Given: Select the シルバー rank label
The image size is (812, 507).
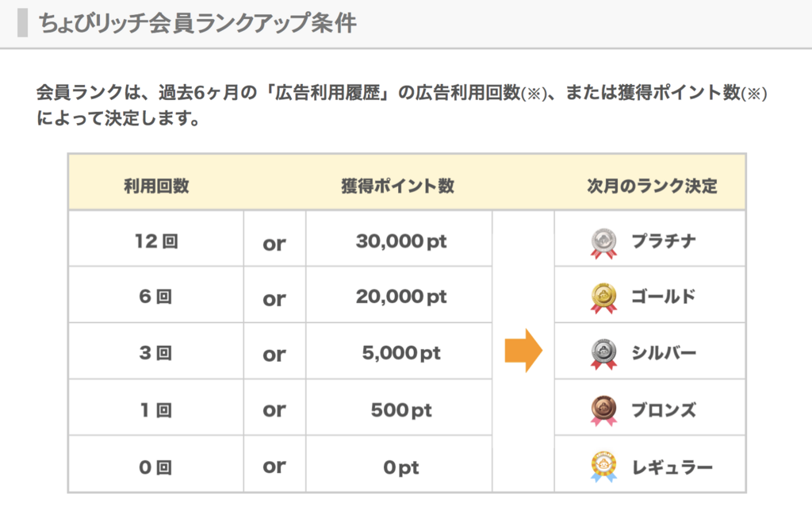Looking at the screenshot, I should point(664,353).
